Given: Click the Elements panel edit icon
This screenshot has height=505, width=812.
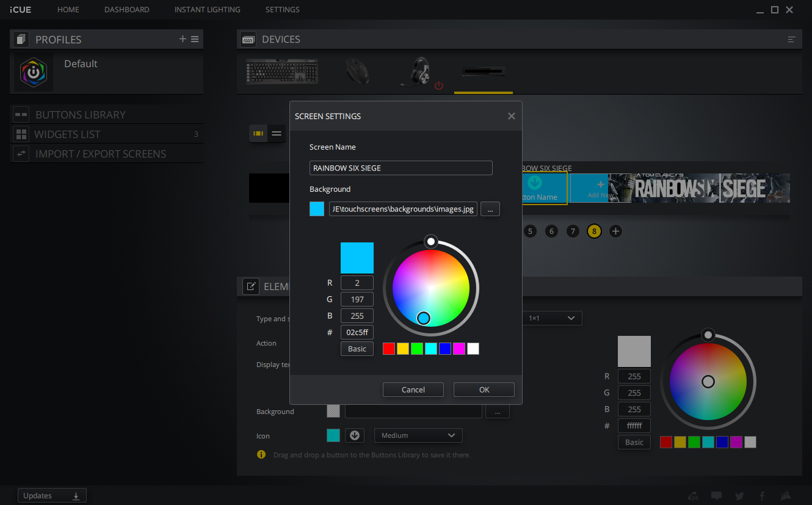Looking at the screenshot, I should 251,286.
